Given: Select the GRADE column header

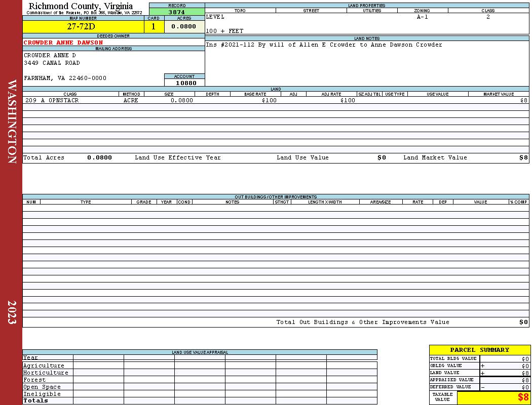Looking at the screenshot, I should click(x=144, y=202).
